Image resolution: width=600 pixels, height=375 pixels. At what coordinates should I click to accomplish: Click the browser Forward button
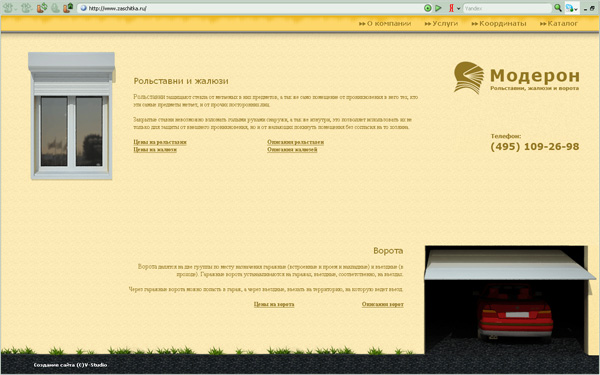26,8
